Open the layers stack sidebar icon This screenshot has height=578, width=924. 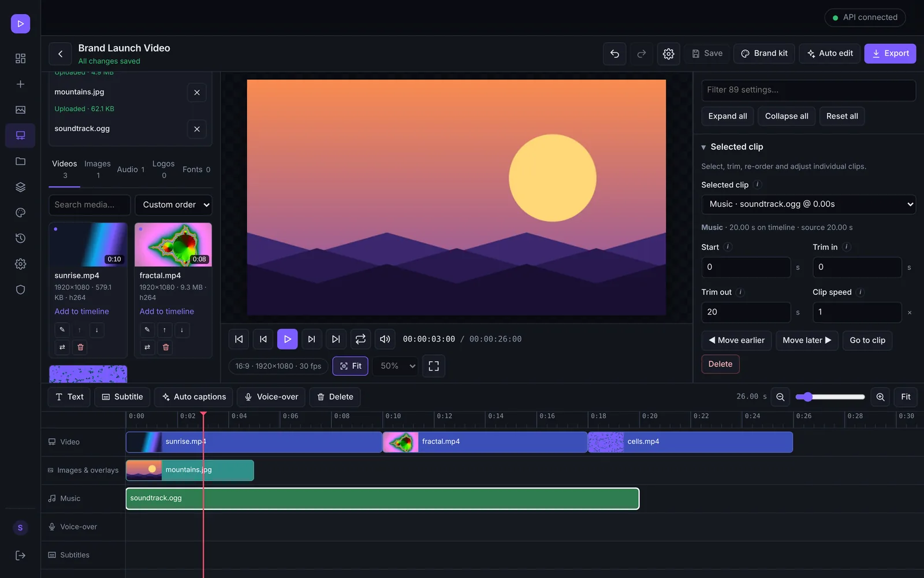20,187
